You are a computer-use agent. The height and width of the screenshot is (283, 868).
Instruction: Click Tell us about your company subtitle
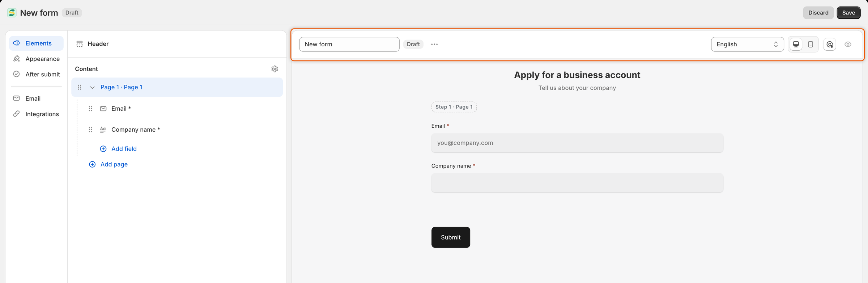click(x=577, y=88)
